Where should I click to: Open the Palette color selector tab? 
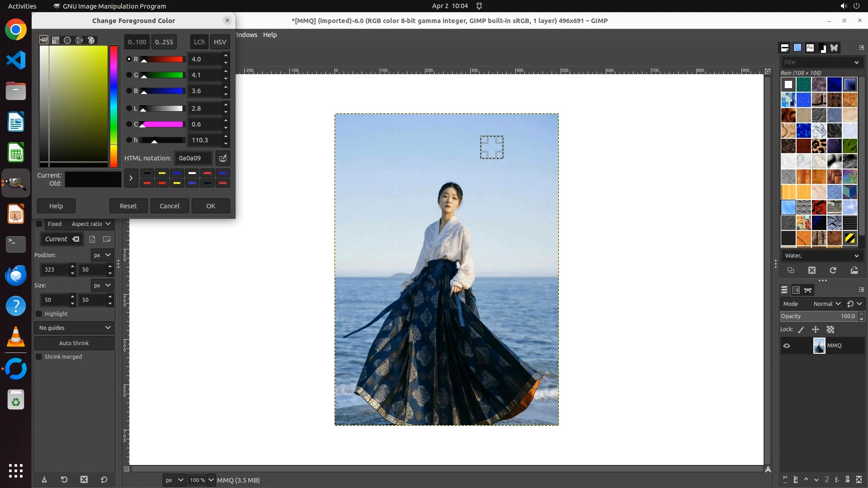[x=91, y=40]
